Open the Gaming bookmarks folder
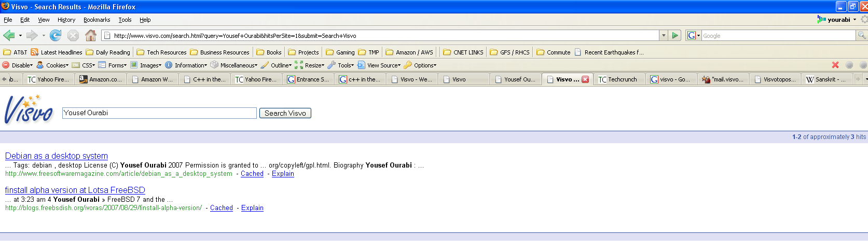The height and width of the screenshot is (249, 868). click(340, 52)
